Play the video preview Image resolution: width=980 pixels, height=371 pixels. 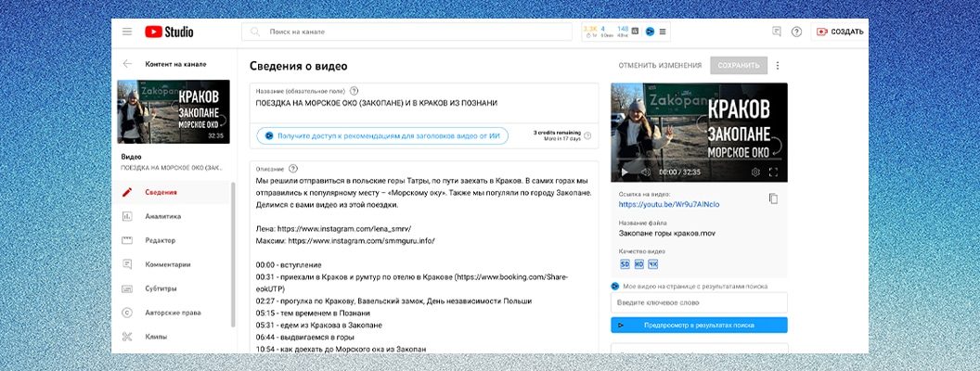pos(625,173)
